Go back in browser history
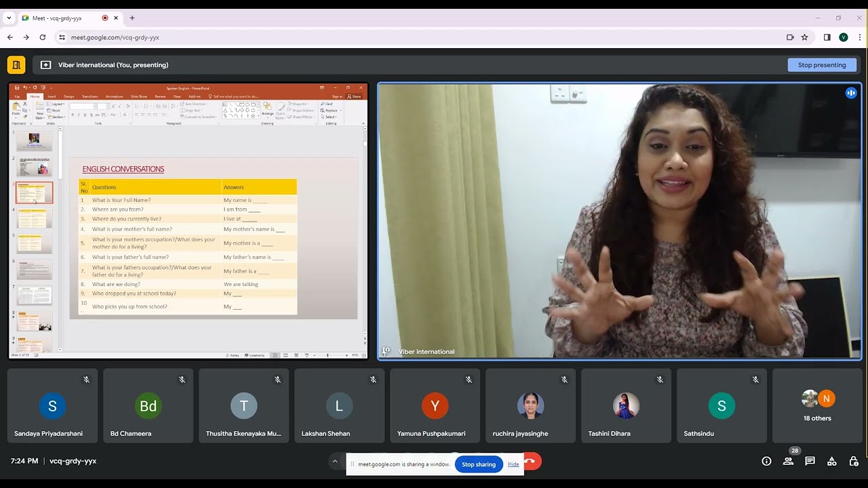 tap(10, 37)
